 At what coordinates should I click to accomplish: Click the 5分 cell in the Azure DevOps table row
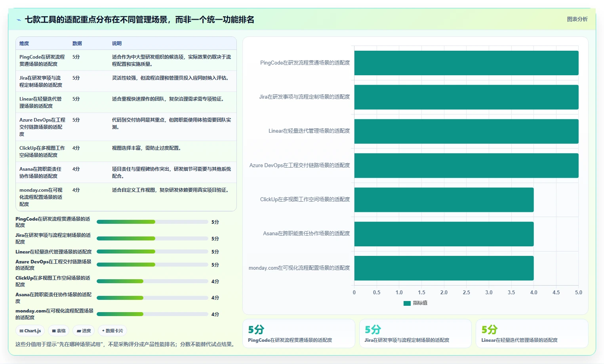(76, 120)
